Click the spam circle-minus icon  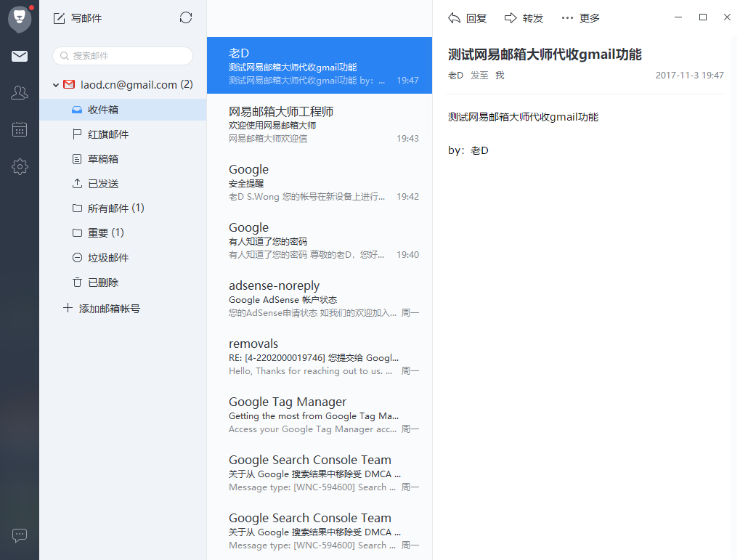[x=77, y=257]
